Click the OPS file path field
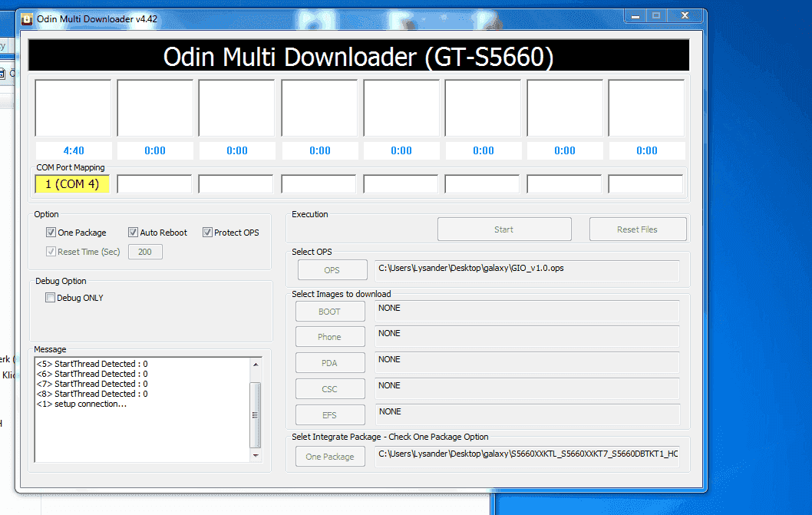 (x=527, y=270)
